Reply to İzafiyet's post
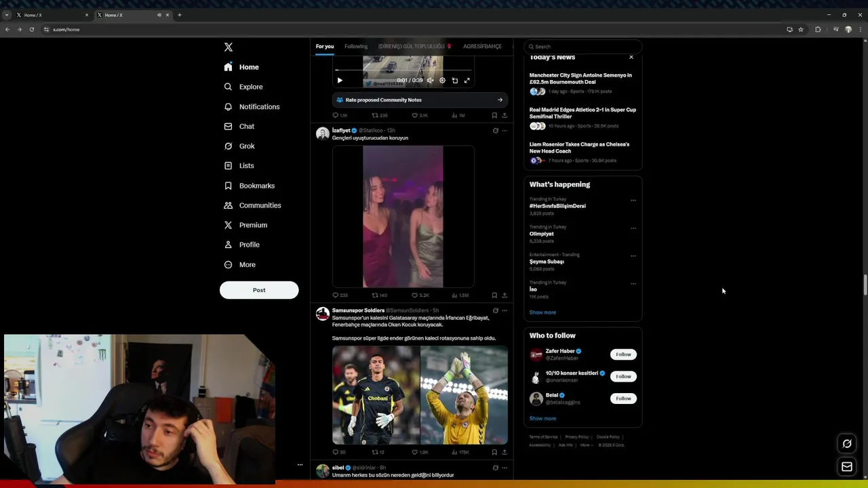This screenshot has width=868, height=488. [340, 296]
